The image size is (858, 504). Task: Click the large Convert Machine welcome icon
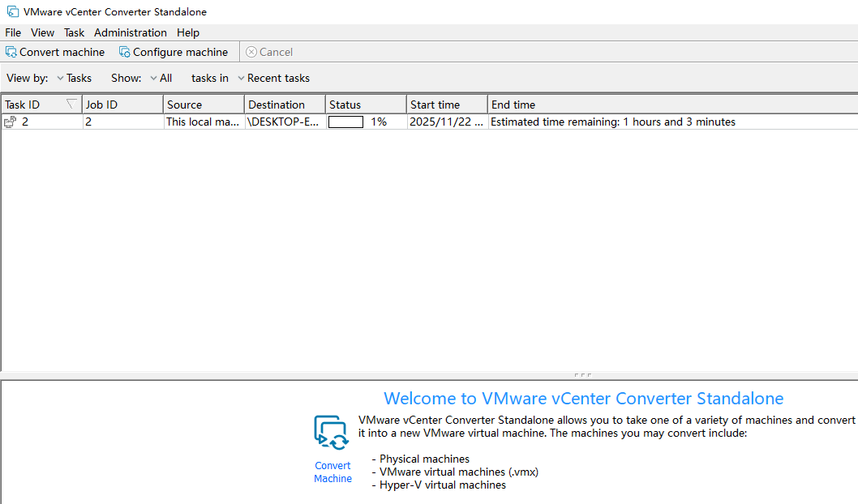[331, 432]
